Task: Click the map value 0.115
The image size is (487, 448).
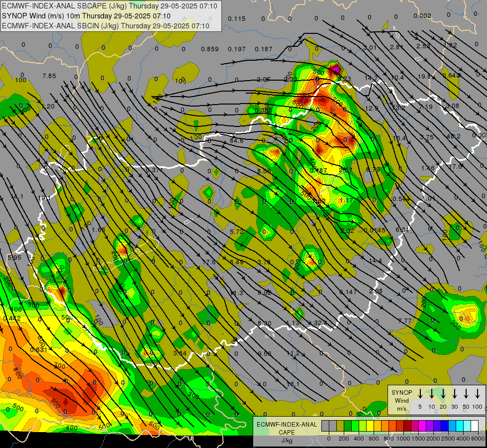Action: pyautogui.click(x=237, y=19)
